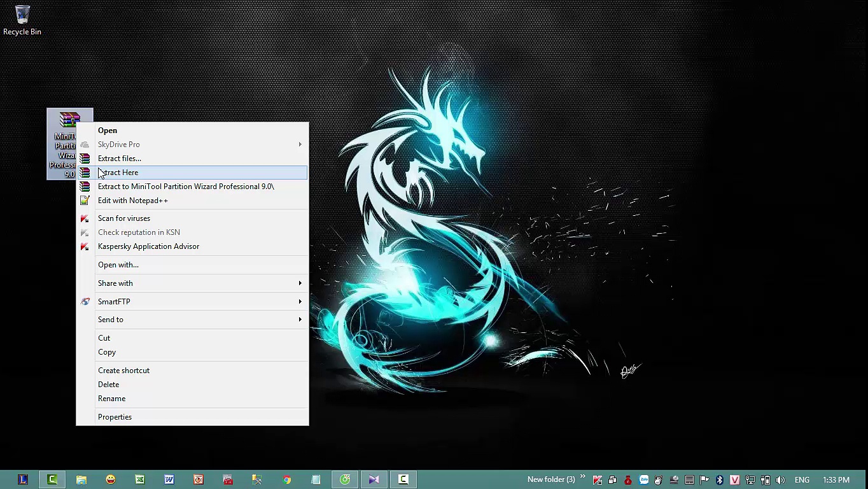Expand the SmartFTP submenu arrow
The height and width of the screenshot is (489, 868).
pyautogui.click(x=300, y=302)
